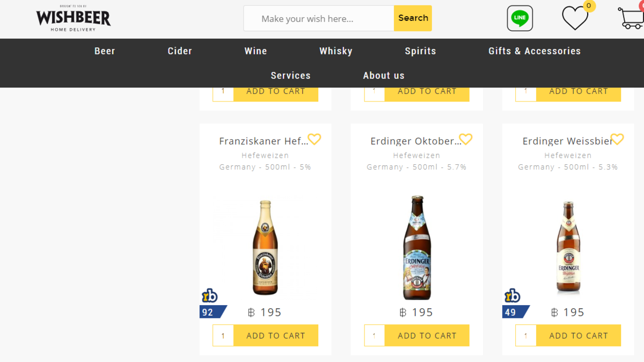Expand the Services menu
The height and width of the screenshot is (362, 644).
point(290,76)
